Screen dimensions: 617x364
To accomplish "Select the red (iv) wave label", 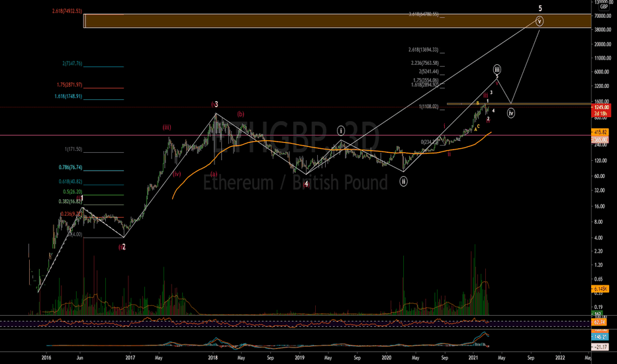I will [177, 174].
